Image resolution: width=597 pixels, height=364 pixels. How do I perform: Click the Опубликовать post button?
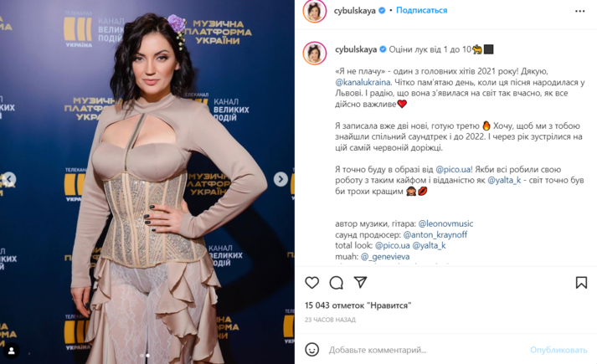pos(558,350)
